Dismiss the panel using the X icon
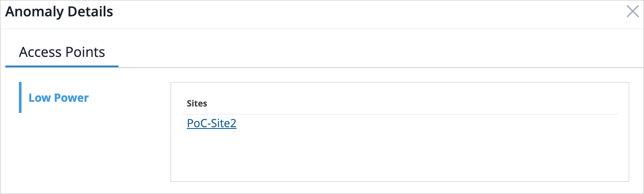 point(632,12)
